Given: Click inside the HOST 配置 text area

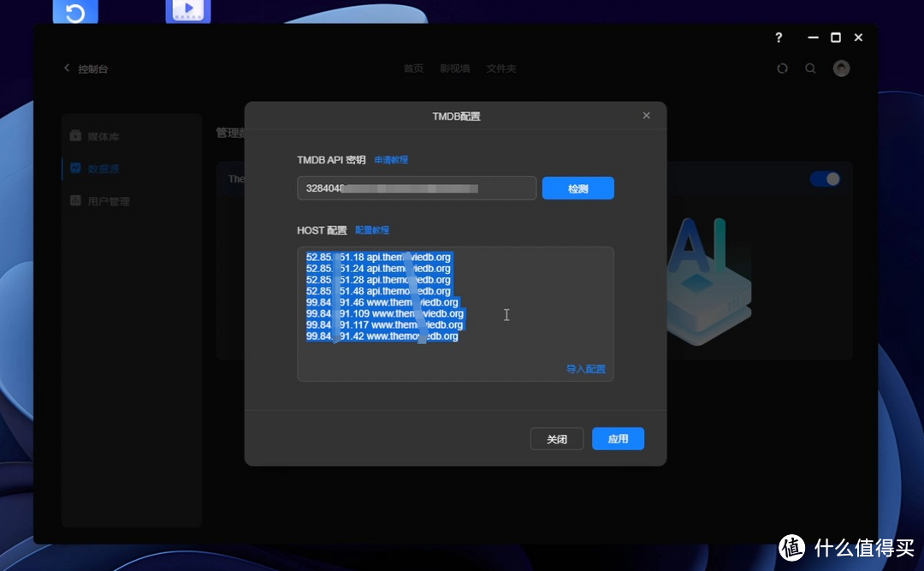Looking at the screenshot, I should tap(455, 314).
